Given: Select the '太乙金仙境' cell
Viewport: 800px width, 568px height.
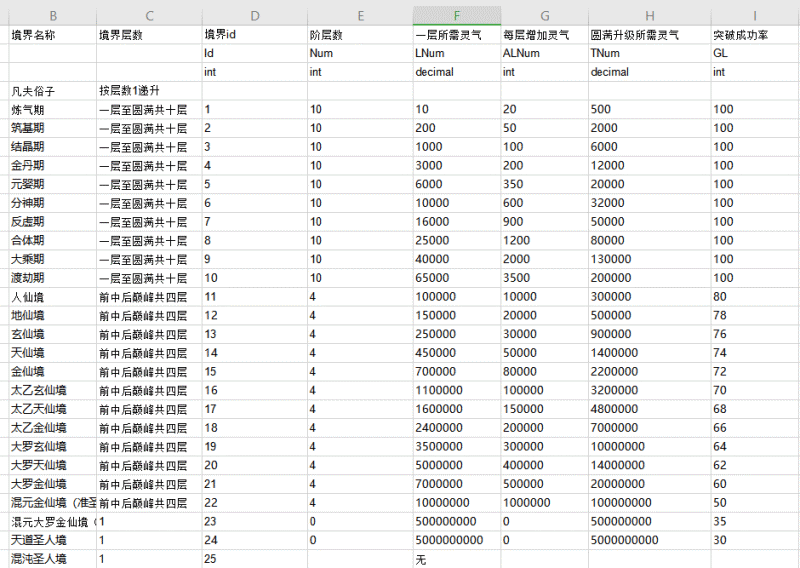Looking at the screenshot, I should coord(53,428).
